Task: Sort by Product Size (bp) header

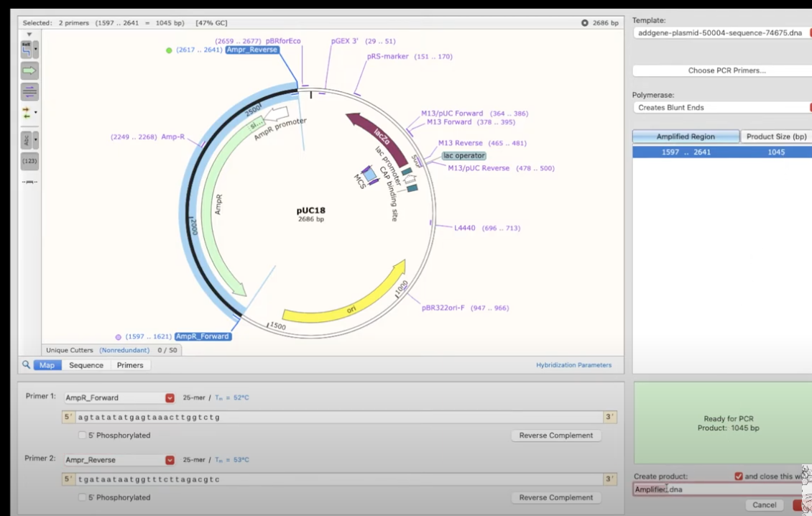Action: (776, 137)
